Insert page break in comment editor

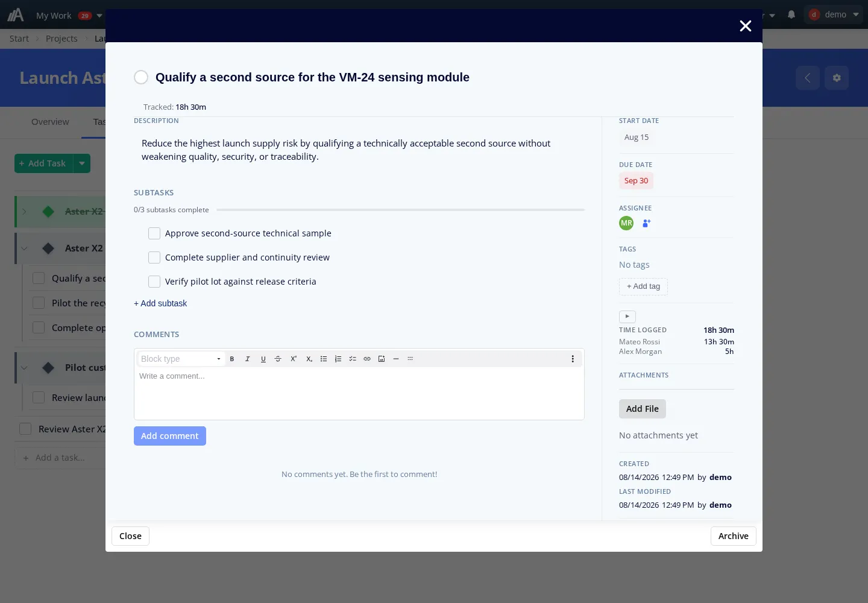click(410, 359)
